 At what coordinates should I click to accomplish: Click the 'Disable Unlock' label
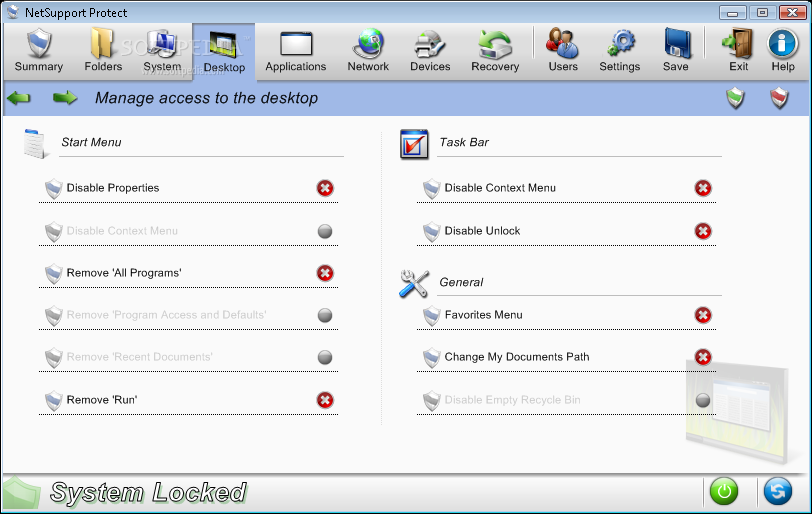[x=482, y=231]
